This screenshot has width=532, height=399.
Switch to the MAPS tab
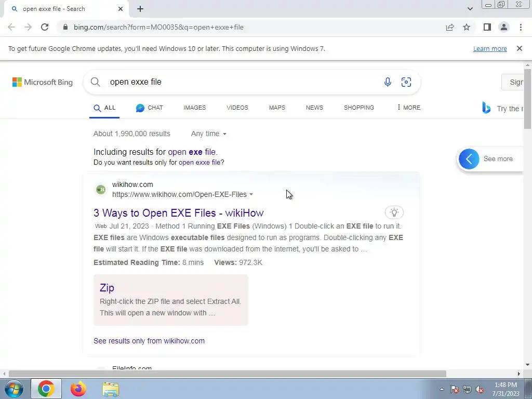277,108
